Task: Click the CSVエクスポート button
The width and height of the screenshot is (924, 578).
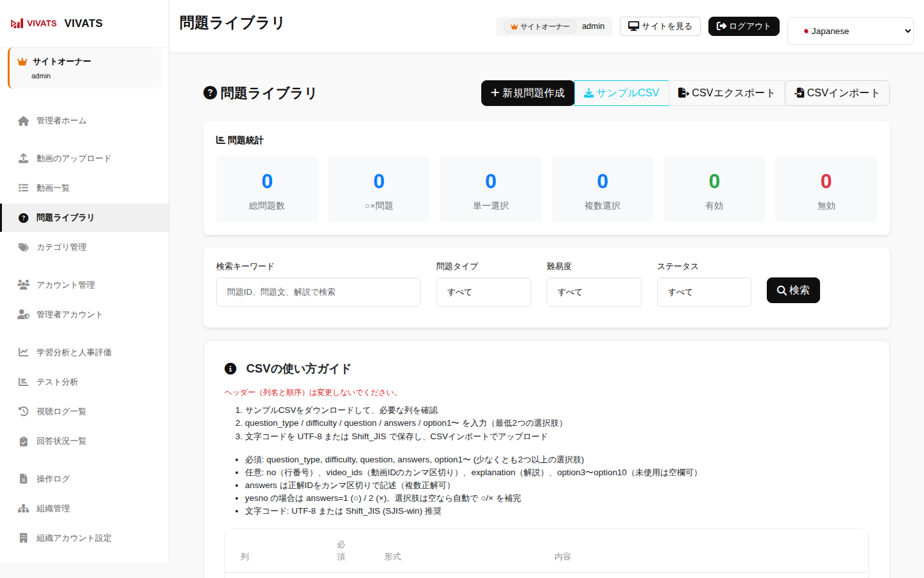Action: click(x=726, y=93)
